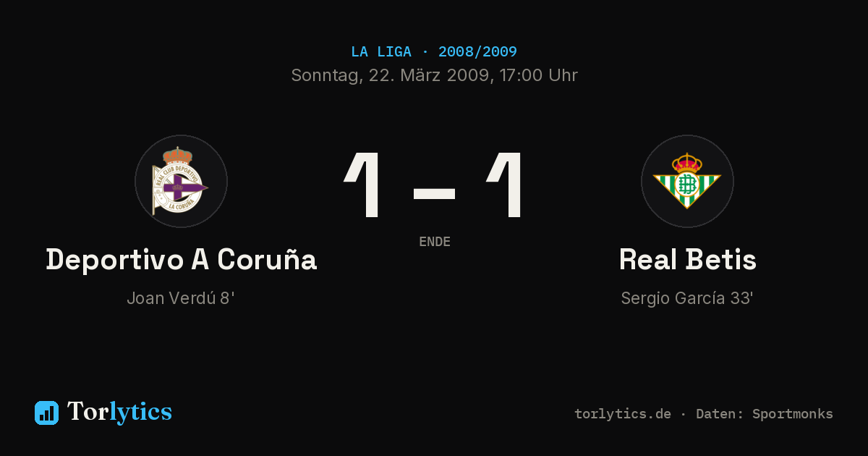The image size is (868, 456).
Task: Click the dash between the scores
Action: click(434, 194)
